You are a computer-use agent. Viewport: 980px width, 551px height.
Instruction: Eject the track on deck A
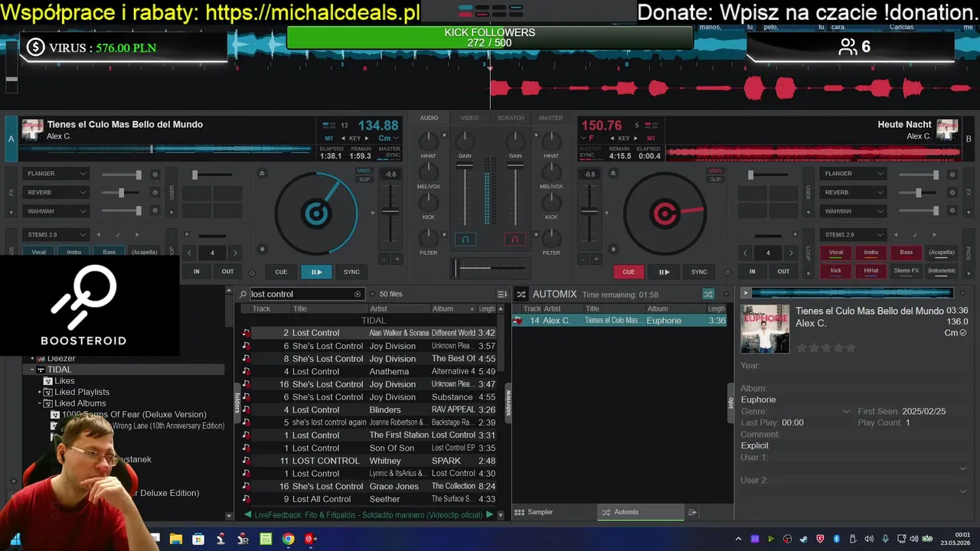pos(262,174)
